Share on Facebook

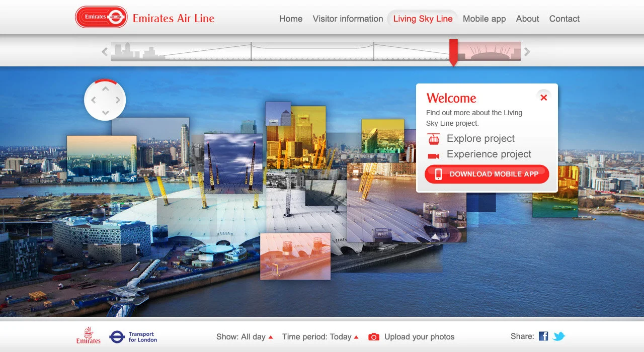pyautogui.click(x=543, y=336)
